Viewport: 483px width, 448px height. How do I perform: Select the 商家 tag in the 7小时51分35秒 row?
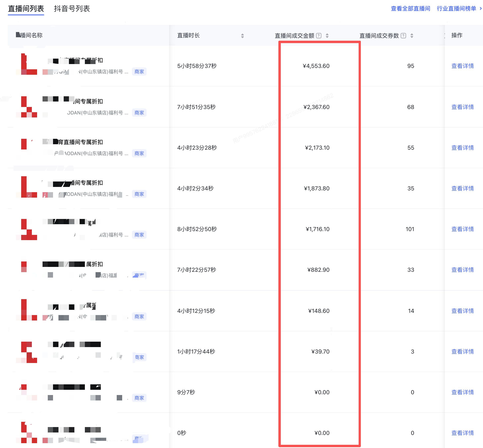pyautogui.click(x=139, y=113)
